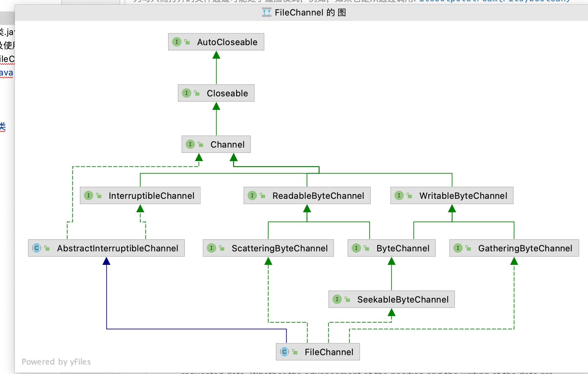Select the SeekableByteChannel node label

(403, 300)
